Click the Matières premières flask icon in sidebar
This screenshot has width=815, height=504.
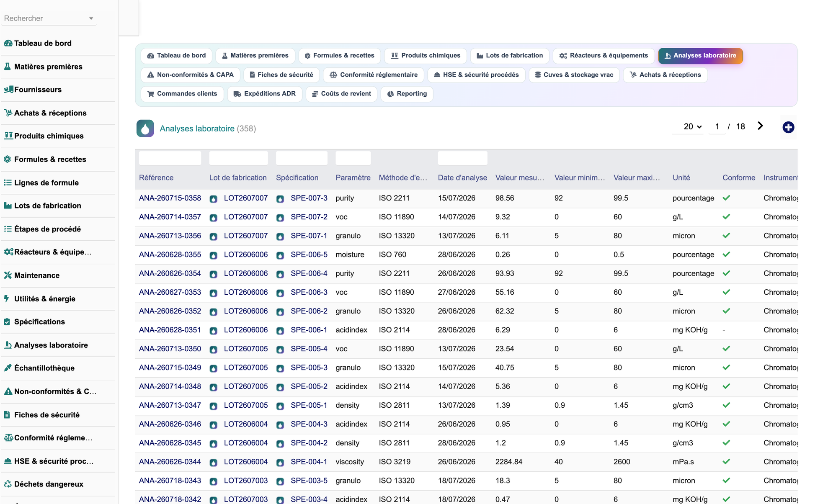8,67
